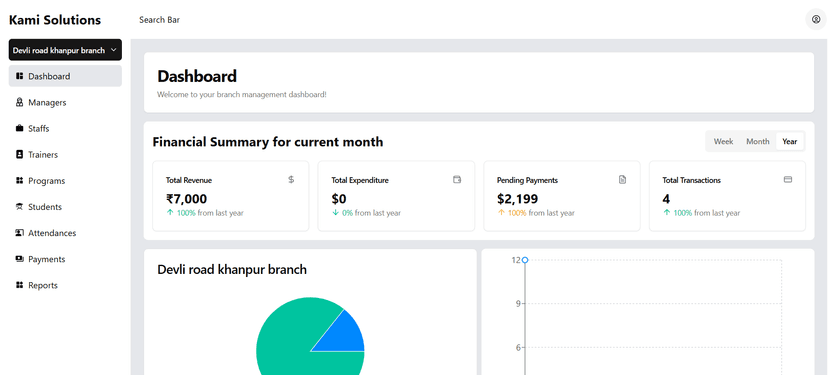828x375 pixels.
Task: Click the Total Transactions card icon
Action: [x=788, y=180]
